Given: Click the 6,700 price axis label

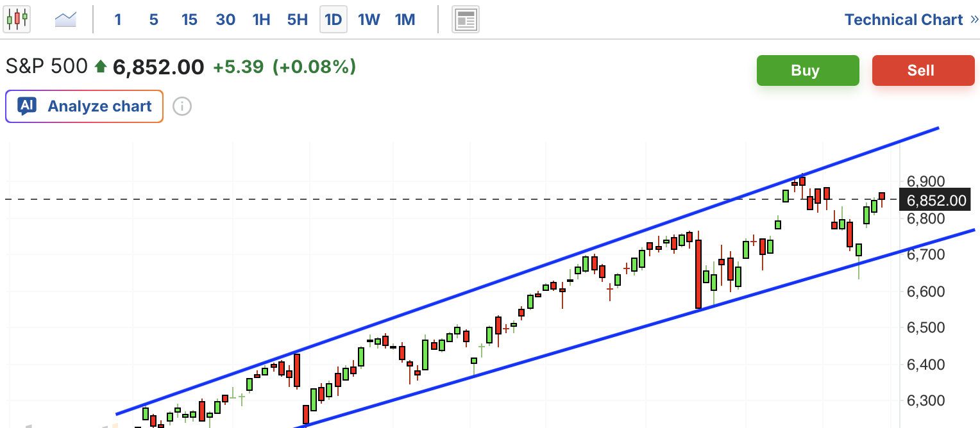Looking at the screenshot, I should point(927,255).
